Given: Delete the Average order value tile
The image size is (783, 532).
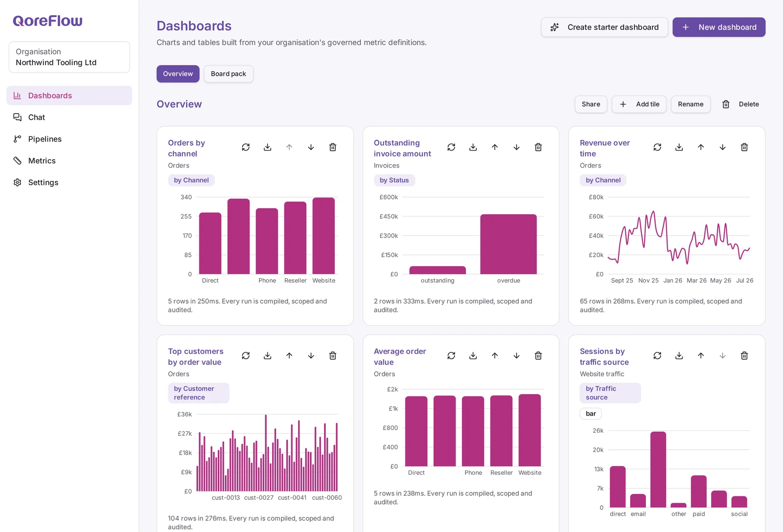Looking at the screenshot, I should [538, 355].
